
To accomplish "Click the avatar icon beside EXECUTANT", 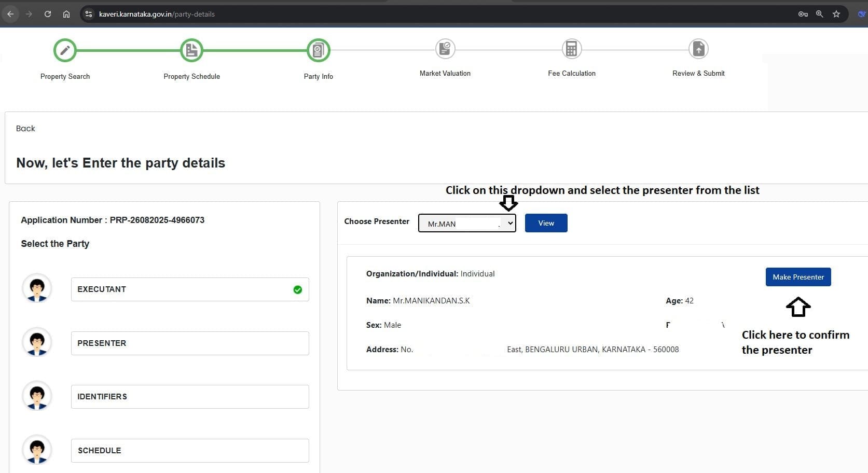I will point(37,288).
